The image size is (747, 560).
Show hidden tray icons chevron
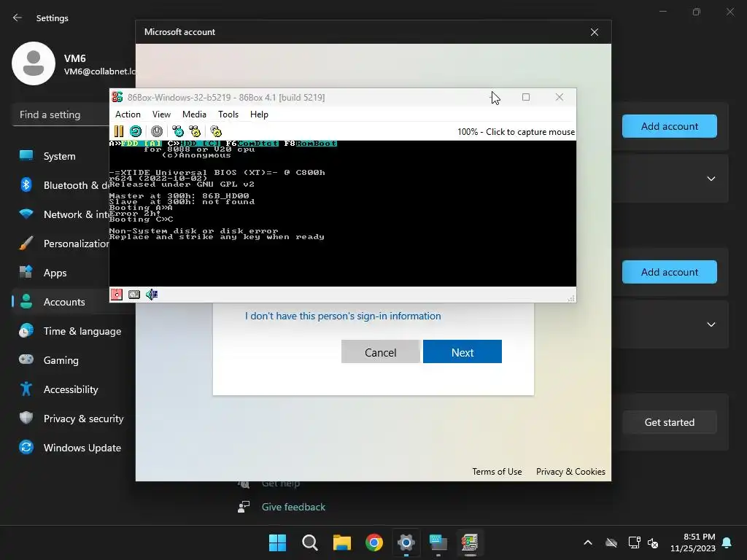[588, 542]
